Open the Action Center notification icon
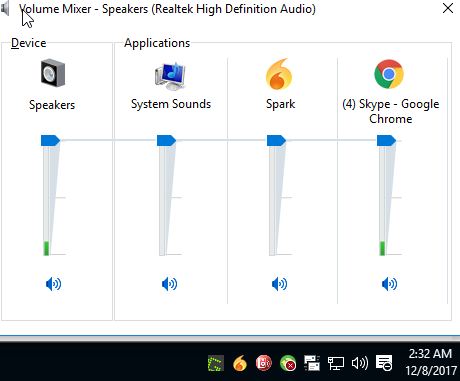Screen dimensions: 460x381 click(384, 363)
